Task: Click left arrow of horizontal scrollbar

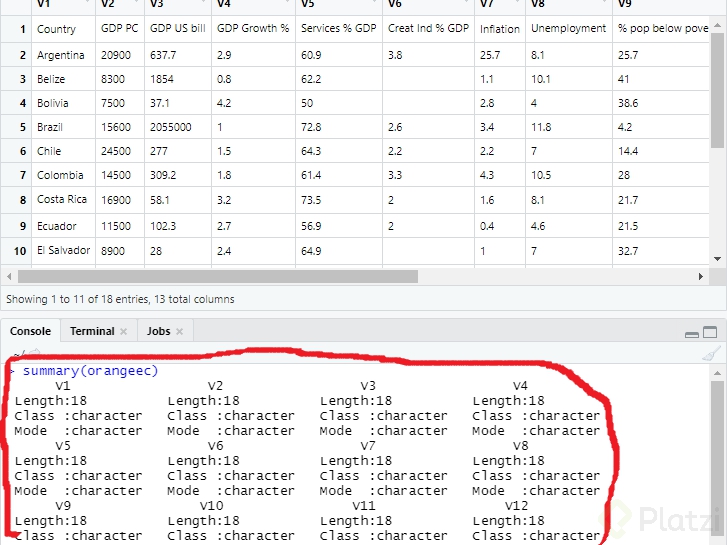Action: [x=9, y=276]
